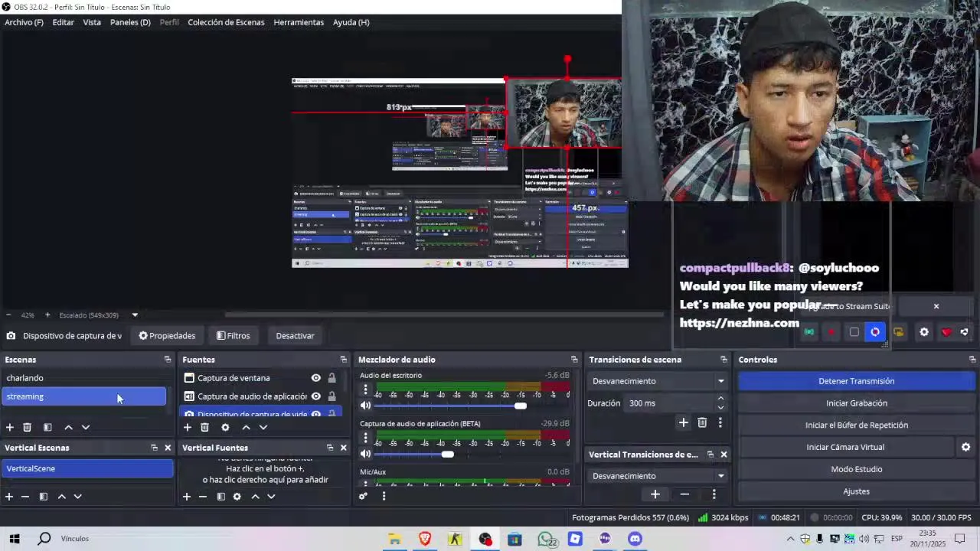This screenshot has width=980, height=551.
Task: Open advanced audio properties gears icon
Action: (x=364, y=496)
